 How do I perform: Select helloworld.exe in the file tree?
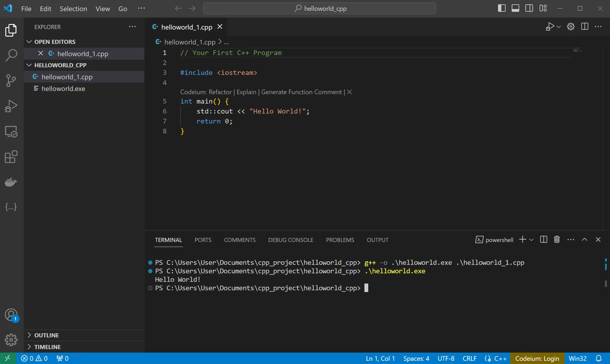(84, 88)
